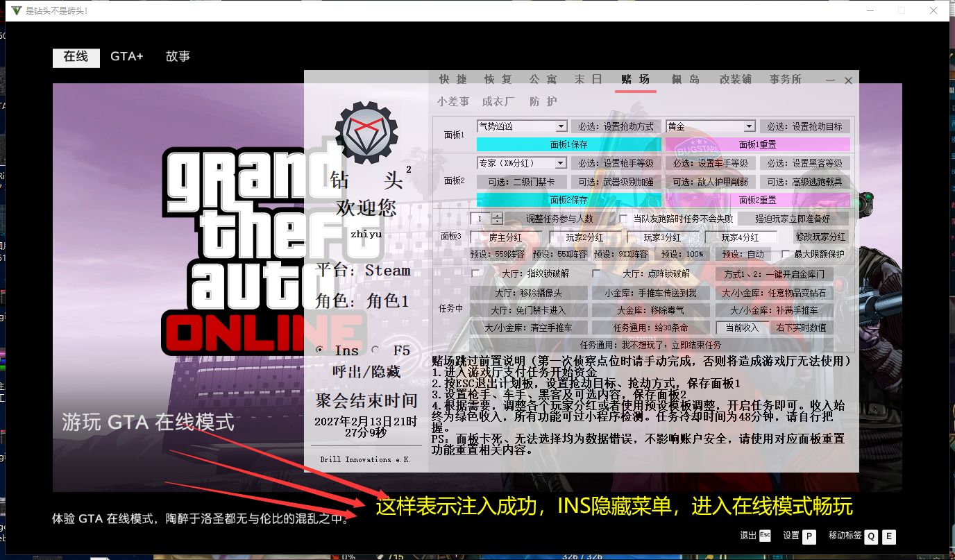Close the 钻头 mod menu panel
This screenshot has width=955, height=560.
[x=847, y=80]
